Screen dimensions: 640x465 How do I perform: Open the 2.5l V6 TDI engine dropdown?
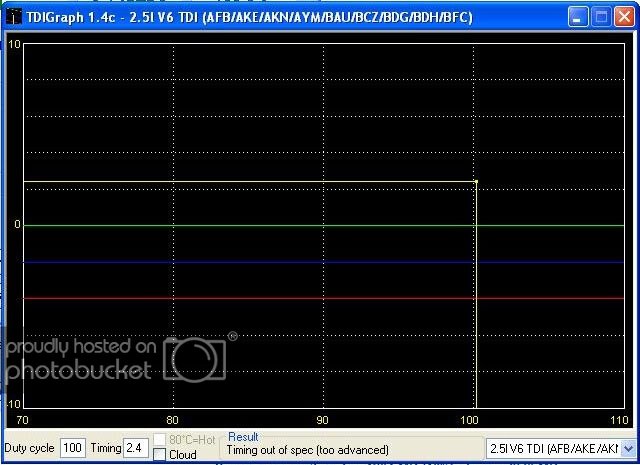[x=628, y=448]
